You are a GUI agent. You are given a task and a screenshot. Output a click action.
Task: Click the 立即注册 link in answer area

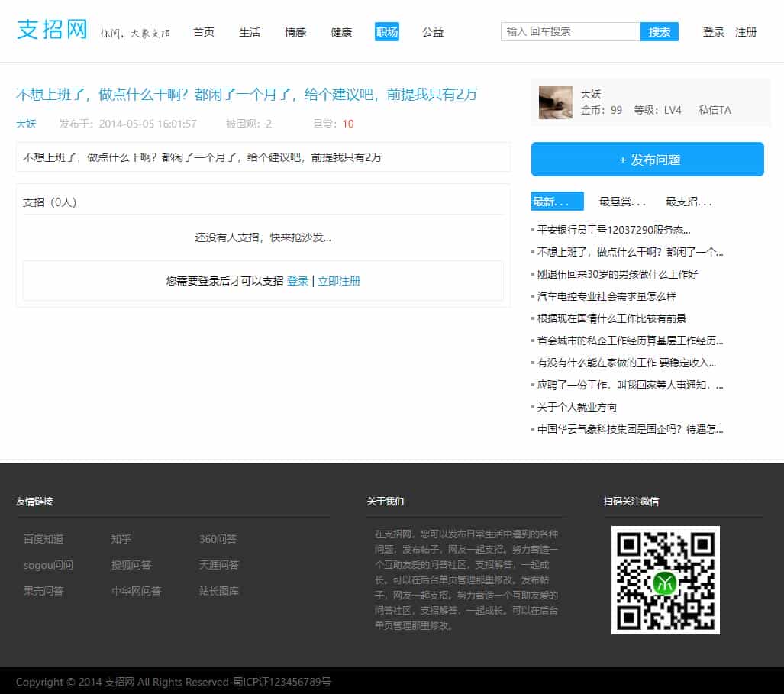coord(340,281)
